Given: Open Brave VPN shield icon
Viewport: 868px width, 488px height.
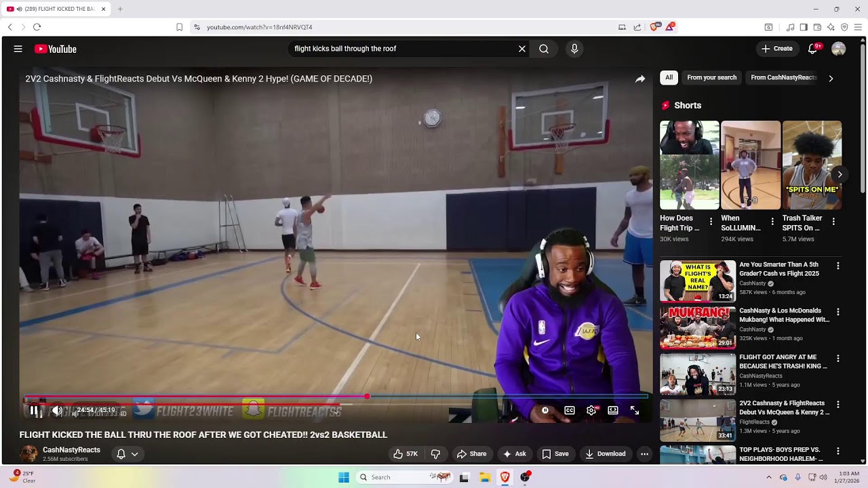Looking at the screenshot, I should [844, 27].
